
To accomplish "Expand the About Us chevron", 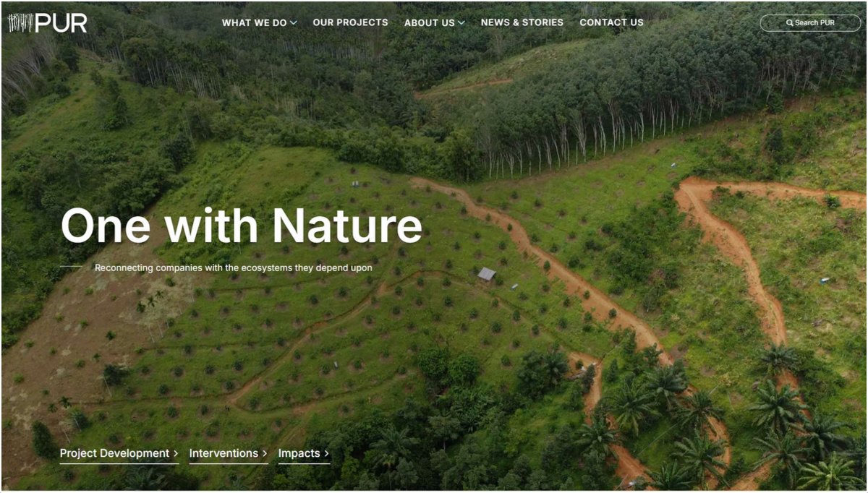I will 461,23.
